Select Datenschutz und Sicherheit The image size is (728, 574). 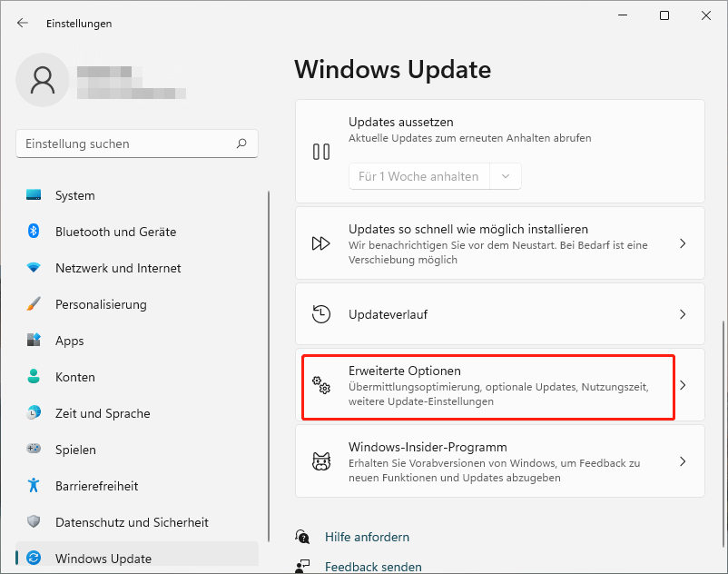coord(137,522)
